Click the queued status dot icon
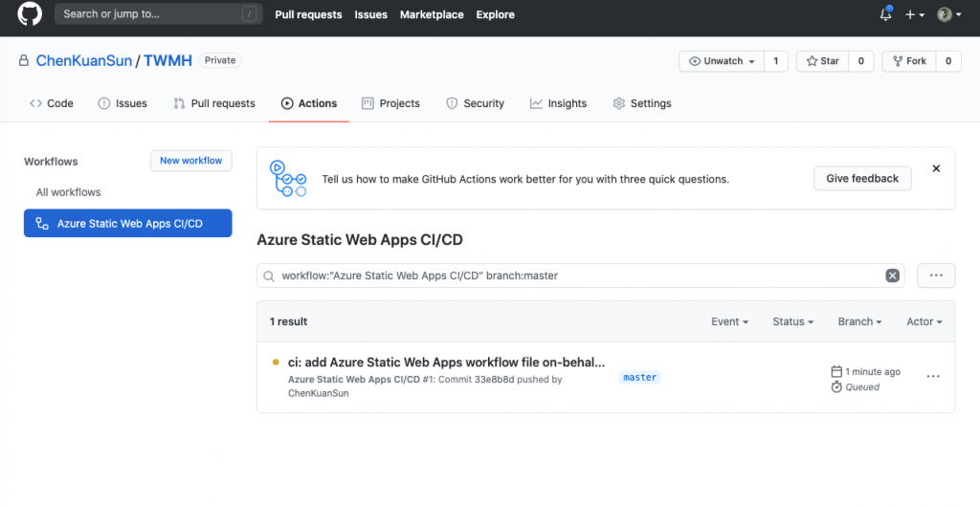Screen dimensions: 980x506 pyautogui.click(x=276, y=363)
